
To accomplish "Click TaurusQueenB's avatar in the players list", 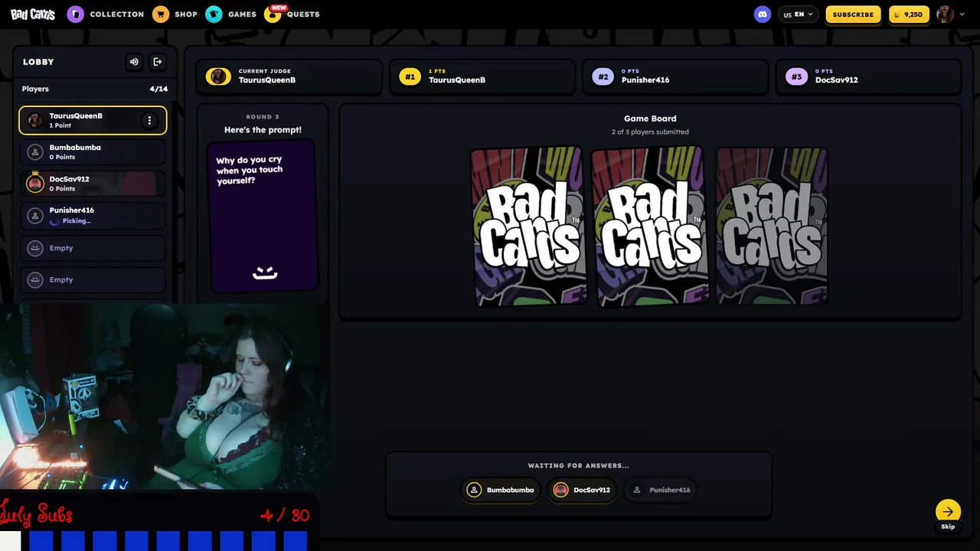I will [x=34, y=120].
